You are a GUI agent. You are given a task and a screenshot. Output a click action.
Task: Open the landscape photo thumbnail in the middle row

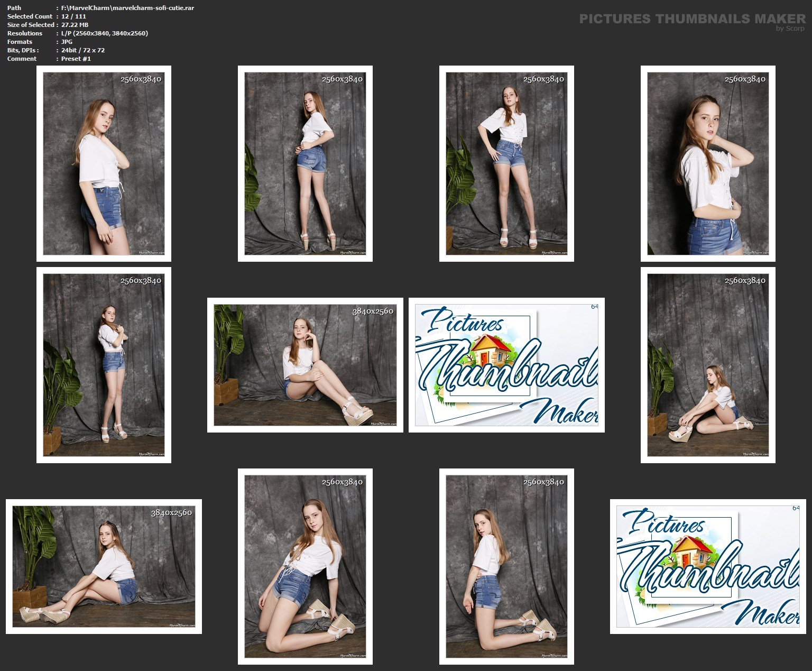point(305,365)
